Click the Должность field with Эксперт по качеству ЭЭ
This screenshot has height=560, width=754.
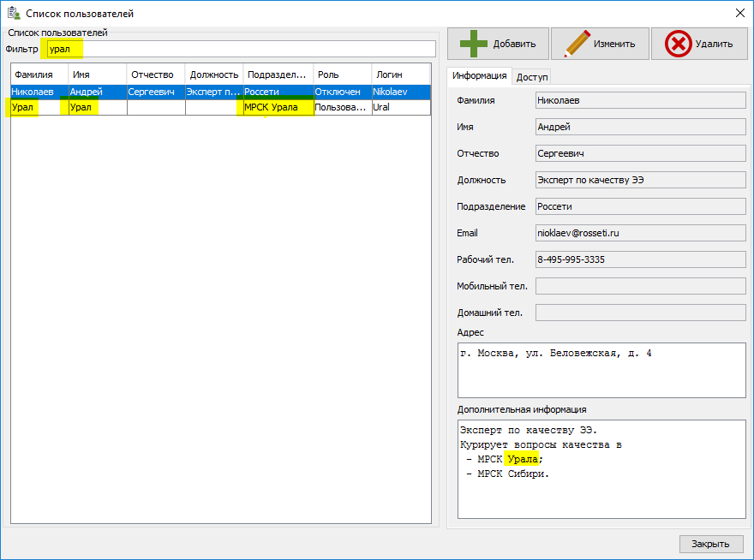641,180
